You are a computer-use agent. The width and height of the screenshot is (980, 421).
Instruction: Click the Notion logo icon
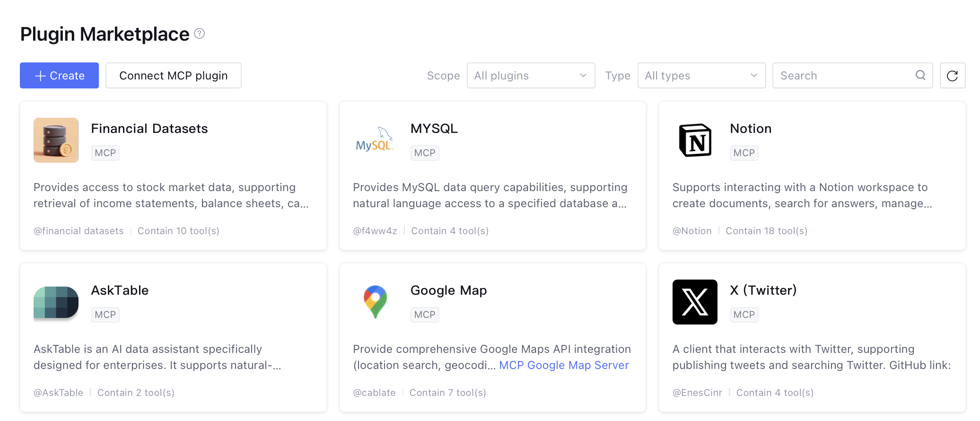695,140
